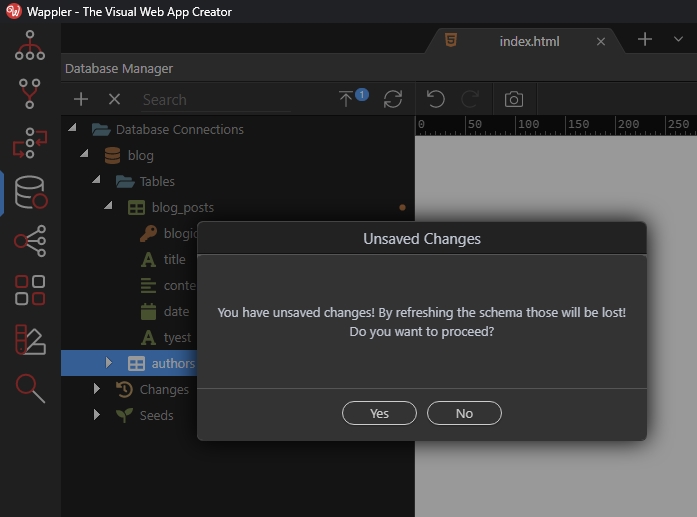Add a new document tab with plus
Screen dimensions: 697x517
[x=645, y=39]
